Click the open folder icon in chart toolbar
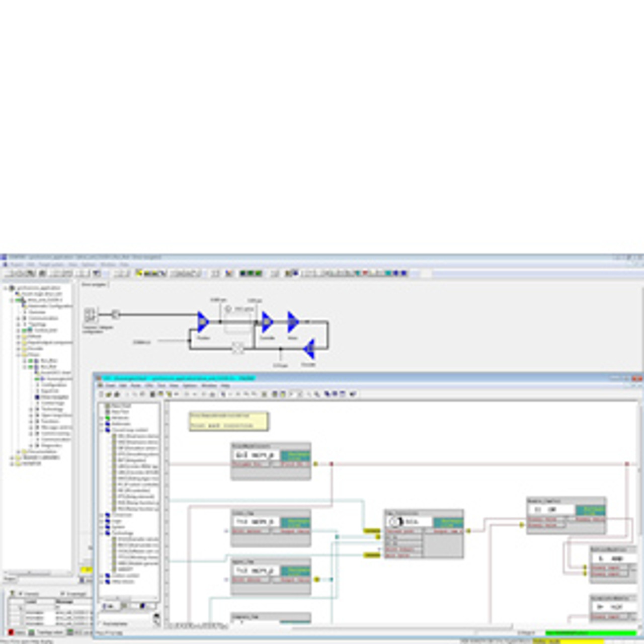Screen dimensions: 644x644 (109, 394)
